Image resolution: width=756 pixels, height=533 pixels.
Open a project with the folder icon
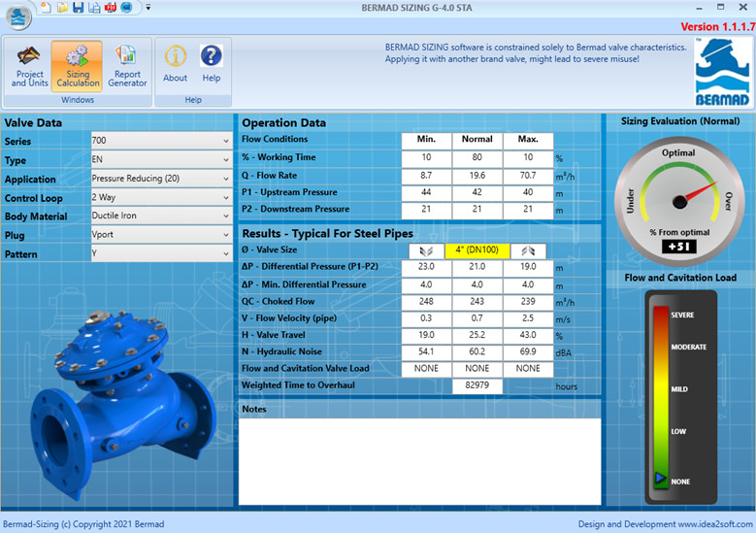coord(62,7)
